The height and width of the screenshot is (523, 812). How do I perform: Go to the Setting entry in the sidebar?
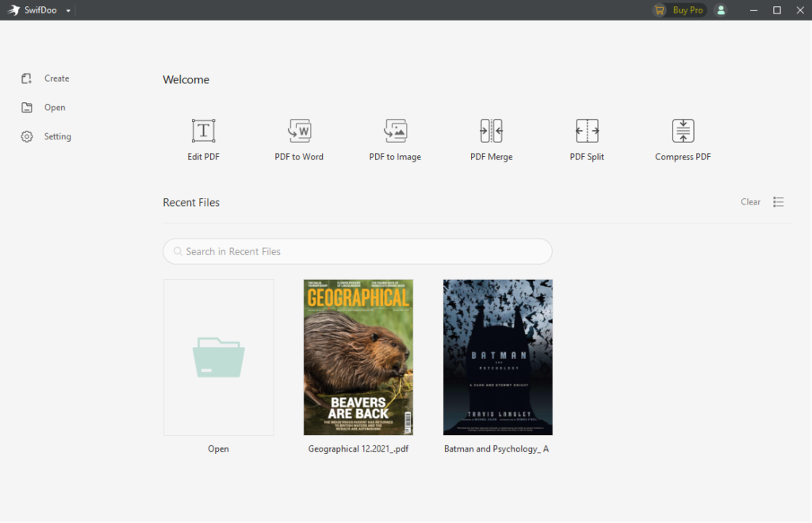(57, 136)
